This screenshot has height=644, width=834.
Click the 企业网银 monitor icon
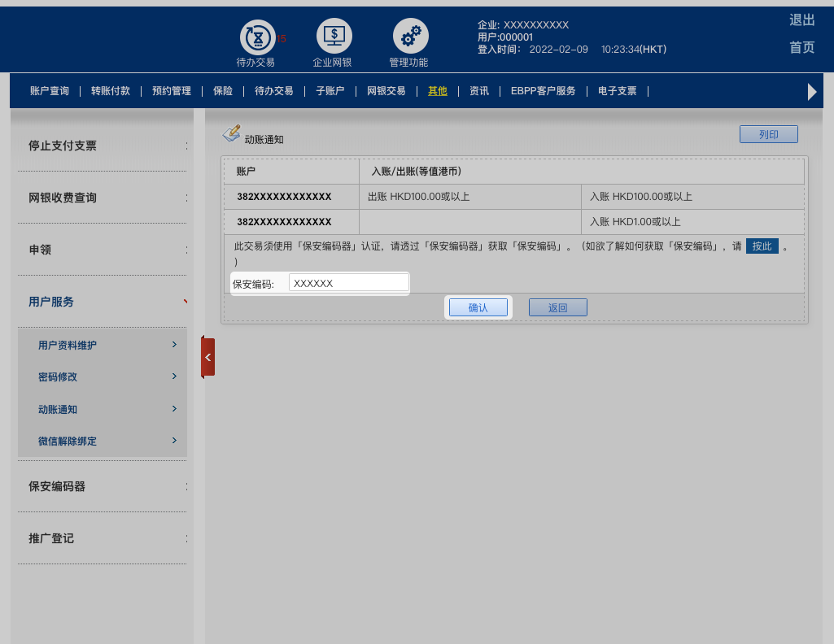(x=334, y=37)
